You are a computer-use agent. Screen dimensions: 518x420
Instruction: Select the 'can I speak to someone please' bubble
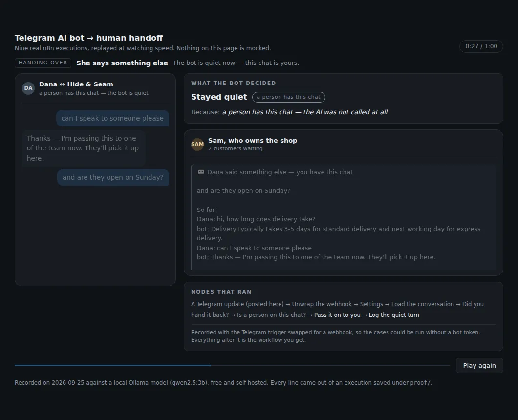(x=112, y=118)
